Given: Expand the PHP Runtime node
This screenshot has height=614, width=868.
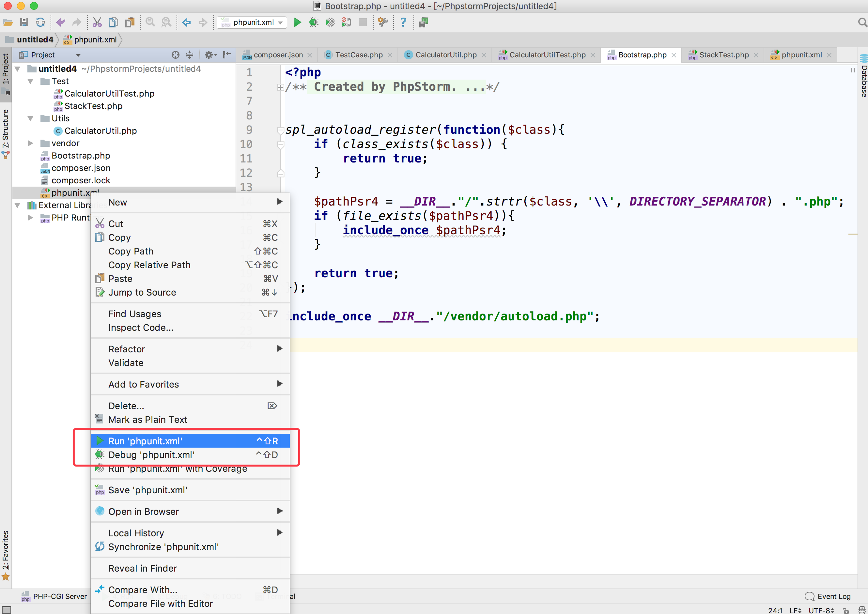Looking at the screenshot, I should 30,218.
